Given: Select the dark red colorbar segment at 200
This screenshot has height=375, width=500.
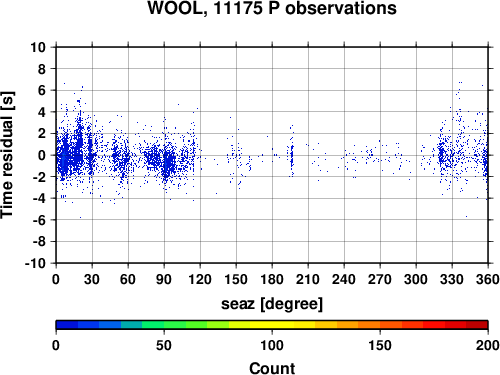Looking at the screenshot, I should click(477, 325).
